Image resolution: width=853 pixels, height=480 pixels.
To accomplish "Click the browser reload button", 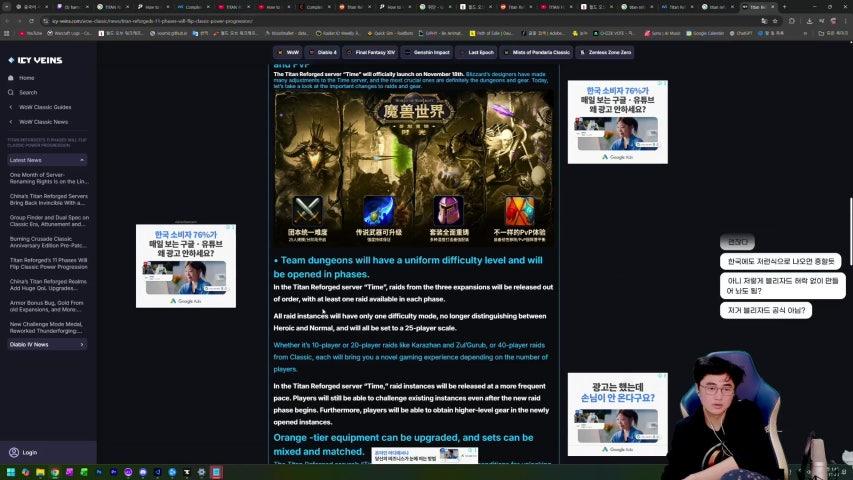I will [x=31, y=21].
